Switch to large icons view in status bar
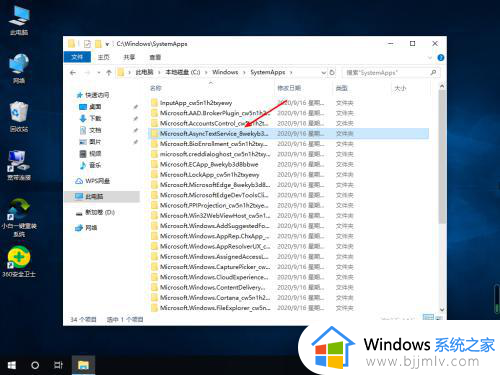The height and width of the screenshot is (375, 500). pyautogui.click(x=439, y=318)
